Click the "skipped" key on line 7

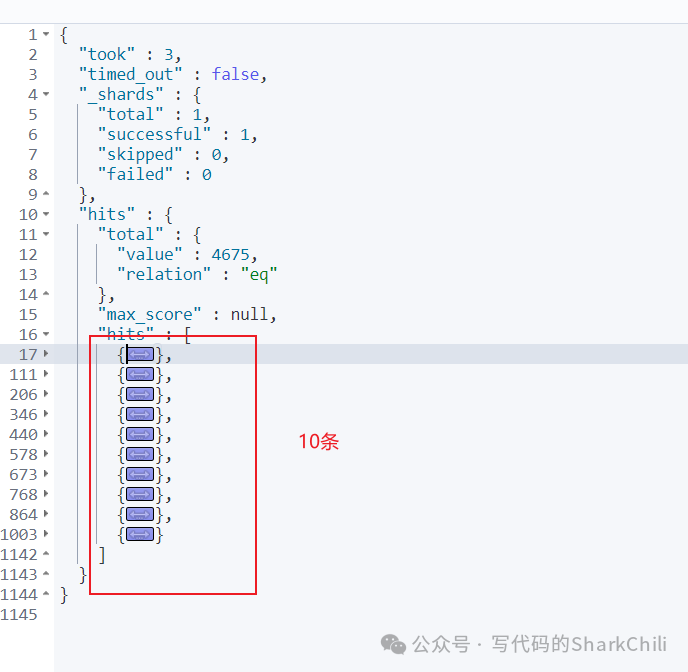coord(140,154)
